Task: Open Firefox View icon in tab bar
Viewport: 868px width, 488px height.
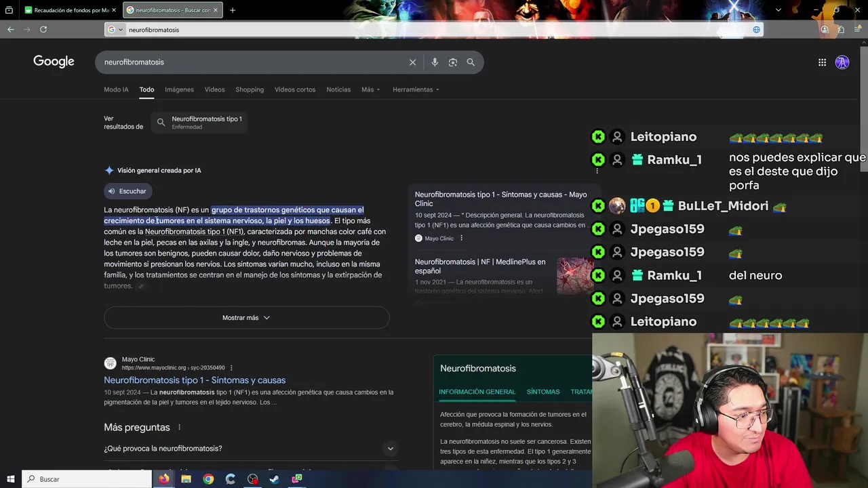Action: click(x=9, y=10)
